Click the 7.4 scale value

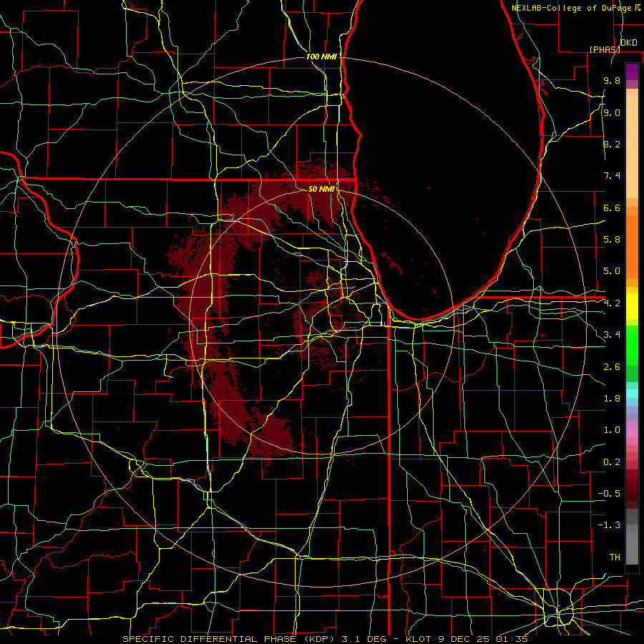(x=612, y=176)
